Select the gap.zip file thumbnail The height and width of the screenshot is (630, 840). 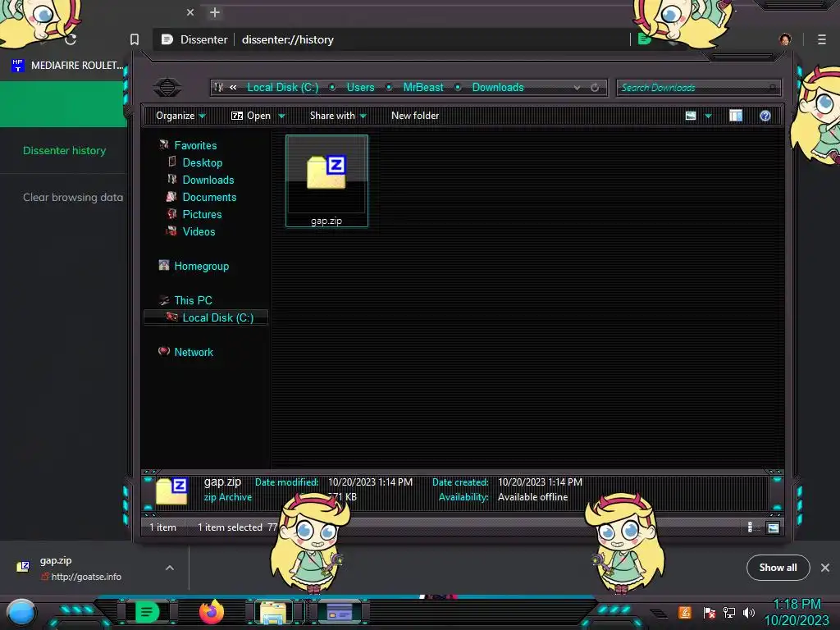coord(326,180)
